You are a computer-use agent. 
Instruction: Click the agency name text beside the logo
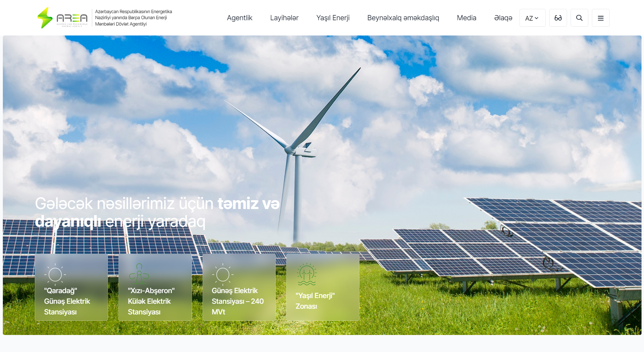pos(133,18)
